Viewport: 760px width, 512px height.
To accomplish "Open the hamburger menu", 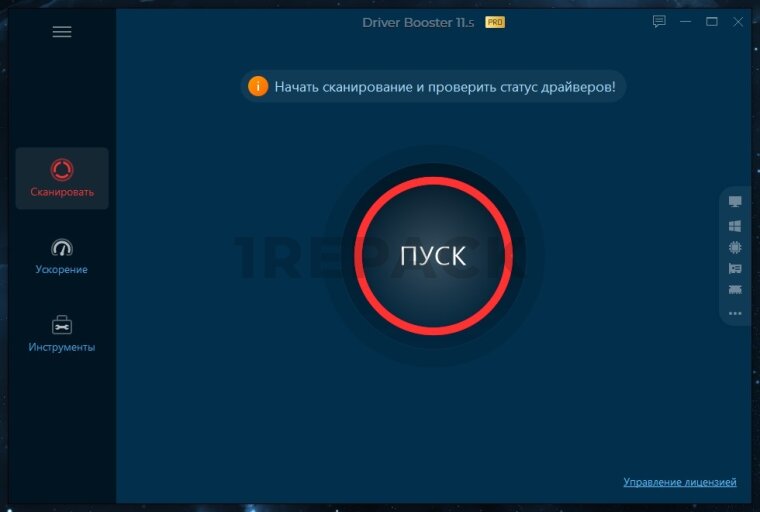I will click(x=62, y=32).
